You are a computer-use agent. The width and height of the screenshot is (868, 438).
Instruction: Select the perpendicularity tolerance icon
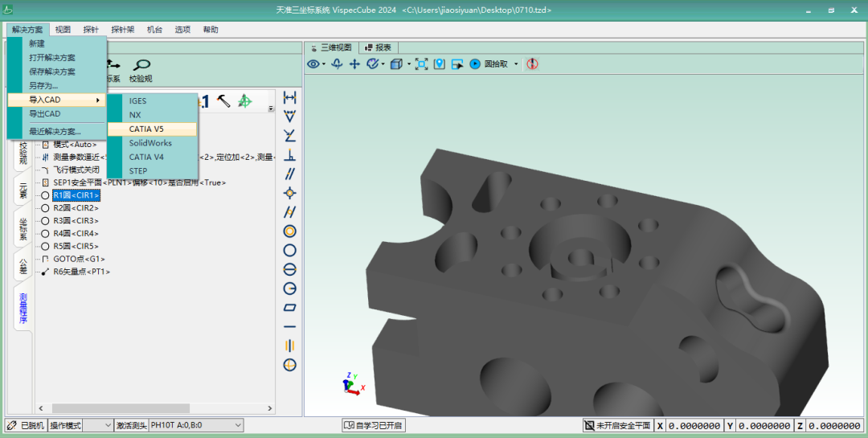[290, 154]
